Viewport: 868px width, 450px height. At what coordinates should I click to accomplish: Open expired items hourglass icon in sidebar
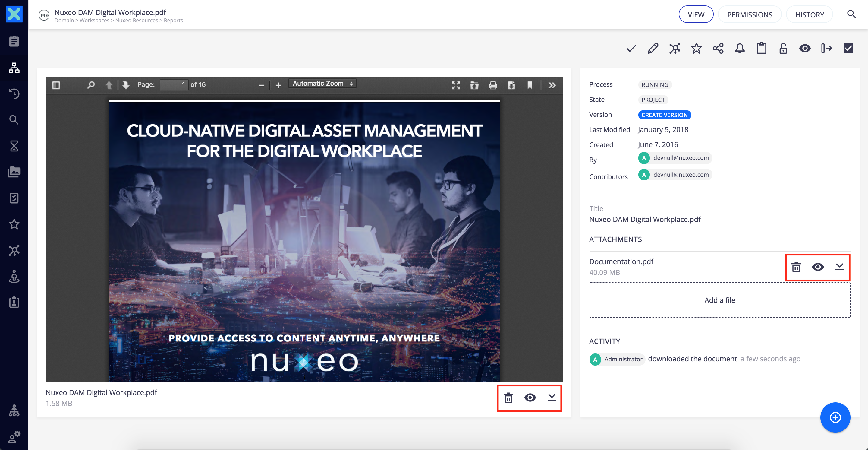pos(14,146)
